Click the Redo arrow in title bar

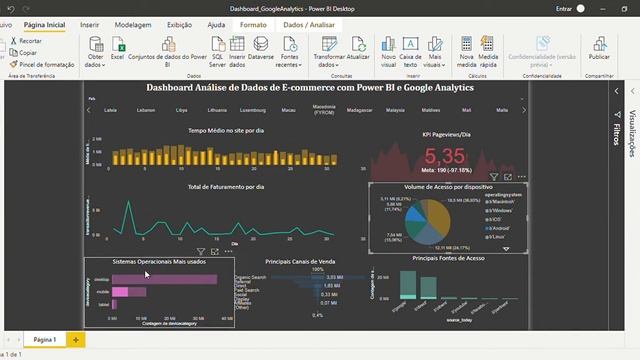(26, 9)
